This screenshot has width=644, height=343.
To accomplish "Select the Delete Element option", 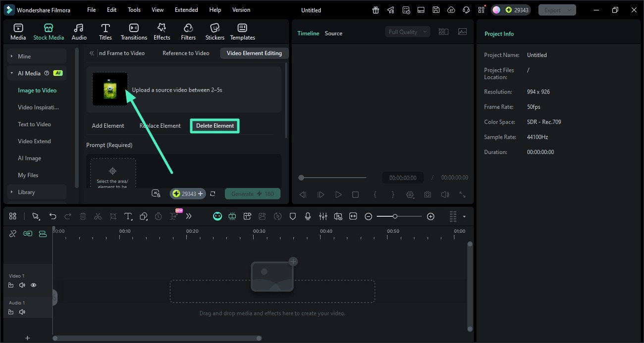I will tap(215, 126).
